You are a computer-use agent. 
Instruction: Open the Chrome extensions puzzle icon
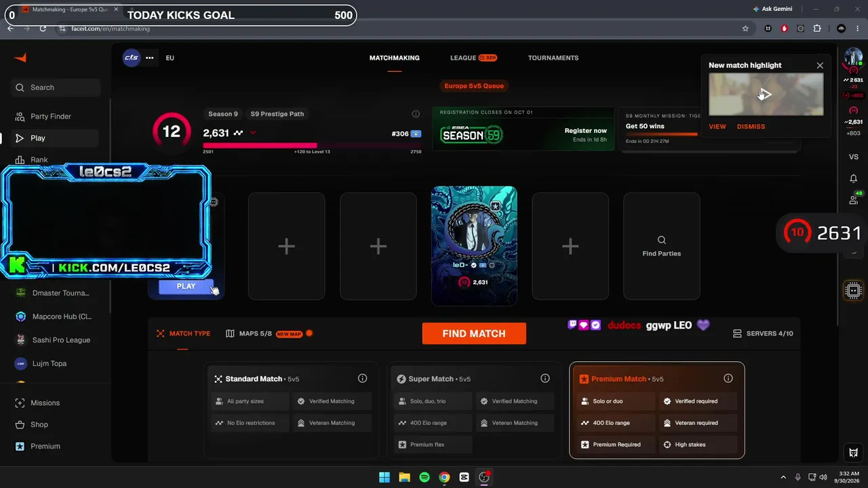point(817,28)
